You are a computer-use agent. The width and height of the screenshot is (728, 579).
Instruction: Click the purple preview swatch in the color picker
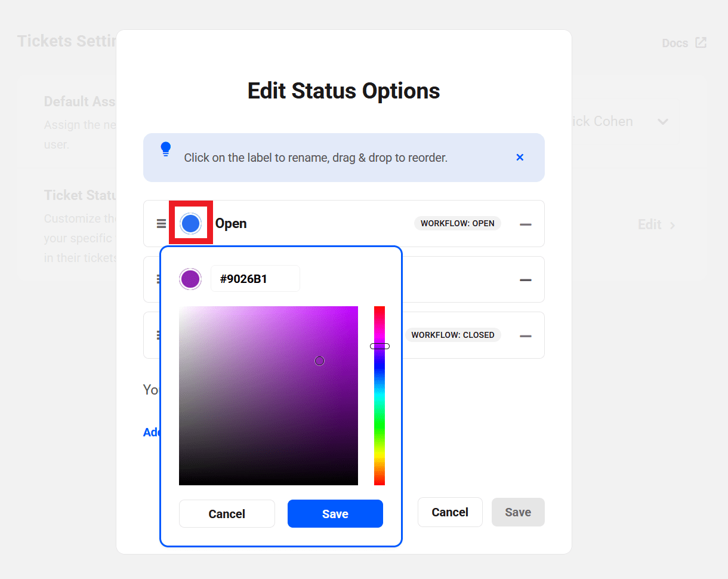190,279
